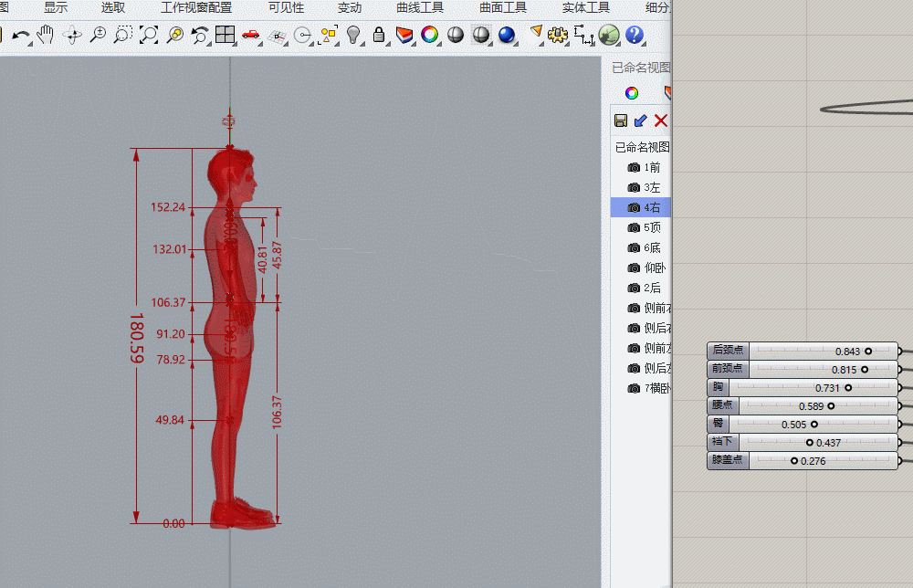Toggle object visibility with the lightbulb icon
Screen dimensions: 913x588
[353, 36]
